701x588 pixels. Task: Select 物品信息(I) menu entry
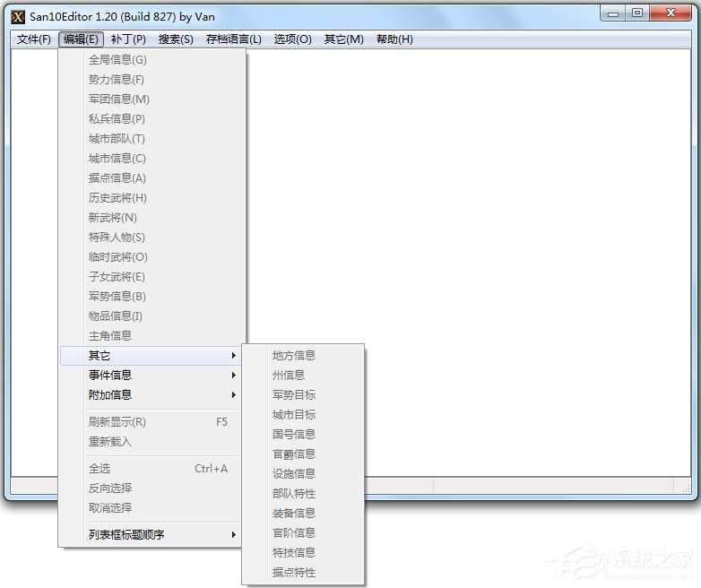tap(152, 316)
